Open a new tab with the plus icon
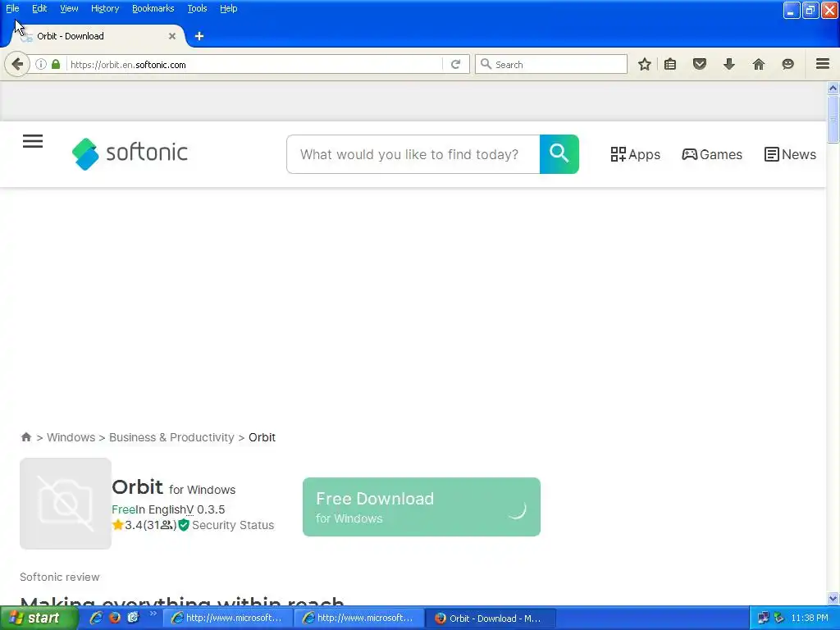This screenshot has height=630, width=840. click(x=199, y=36)
